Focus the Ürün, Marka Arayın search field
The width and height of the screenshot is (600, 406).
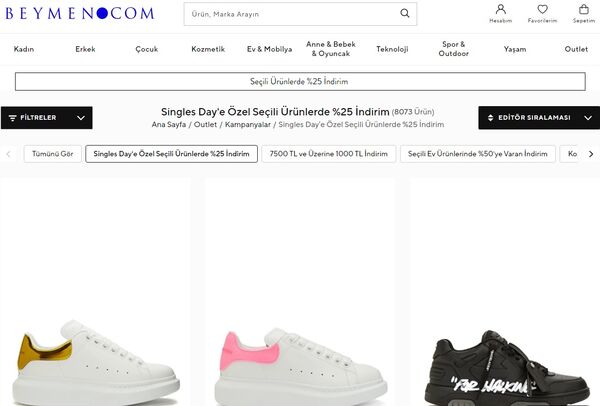(x=290, y=14)
